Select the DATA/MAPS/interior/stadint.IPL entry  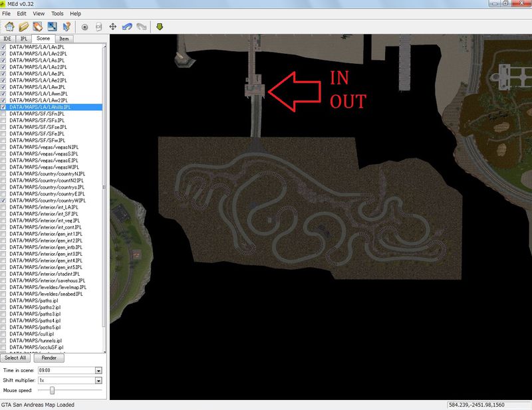pos(45,274)
